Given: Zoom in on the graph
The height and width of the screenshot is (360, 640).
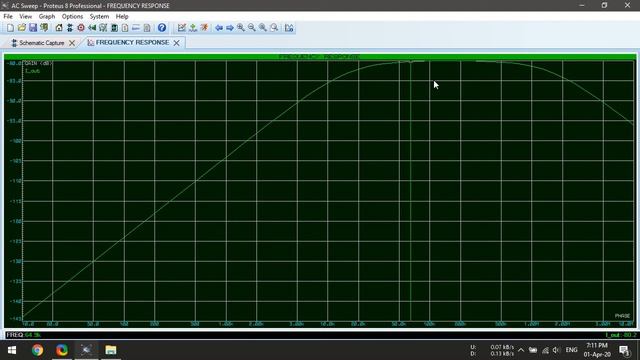Looking at the screenshot, I should (241, 28).
